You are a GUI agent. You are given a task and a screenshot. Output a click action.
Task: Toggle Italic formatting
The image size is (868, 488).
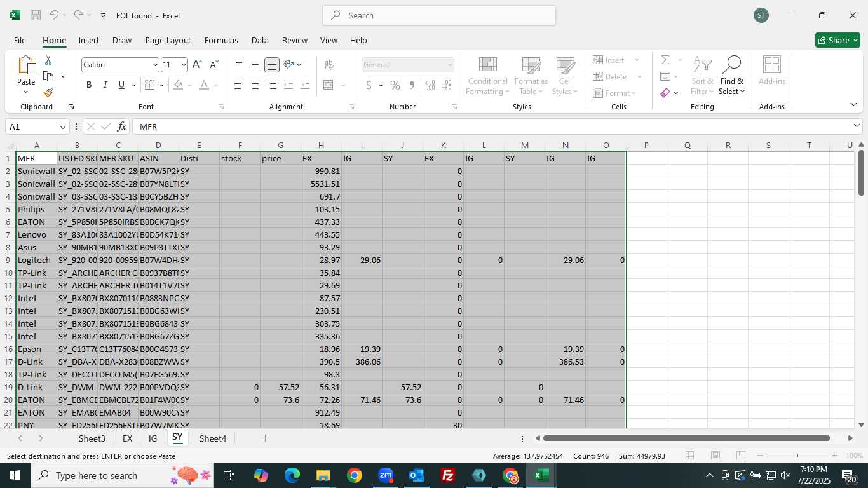[x=105, y=85]
